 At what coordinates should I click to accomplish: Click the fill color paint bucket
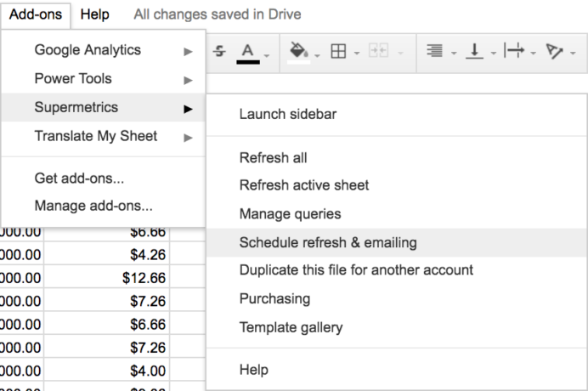[x=297, y=52]
